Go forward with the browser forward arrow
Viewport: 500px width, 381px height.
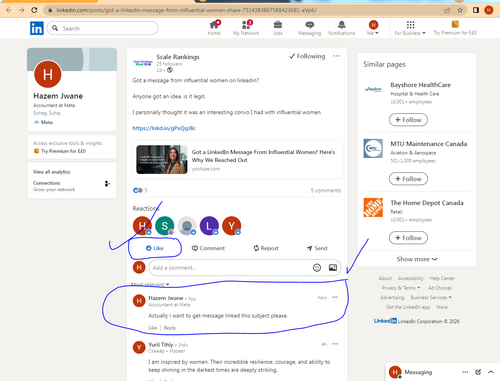click(21, 10)
